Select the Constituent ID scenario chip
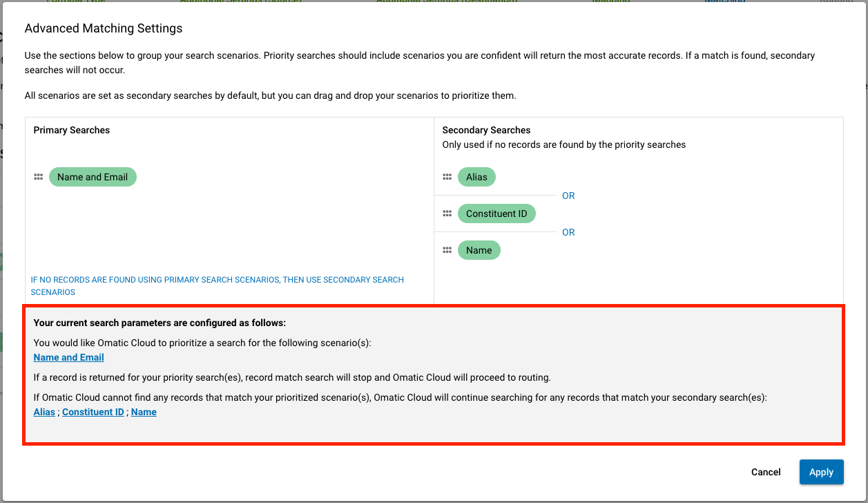Viewport: 868px width, 503px height. [496, 213]
